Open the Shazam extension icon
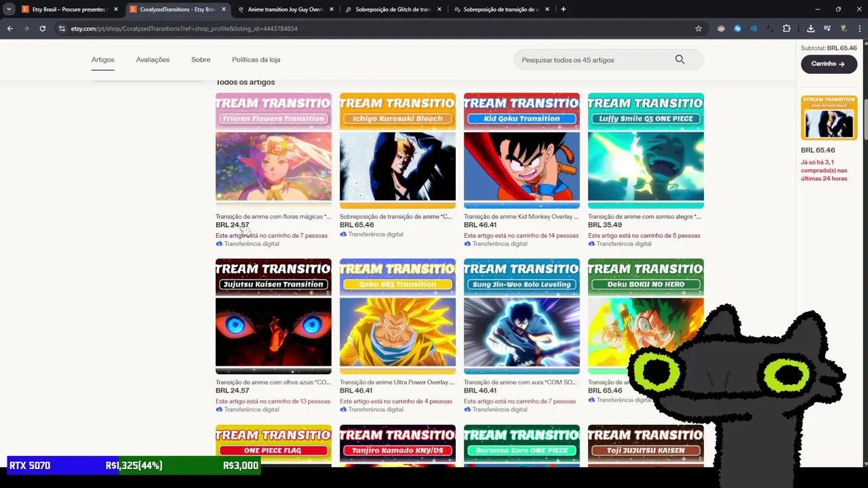This screenshot has width=868, height=488. tap(737, 28)
